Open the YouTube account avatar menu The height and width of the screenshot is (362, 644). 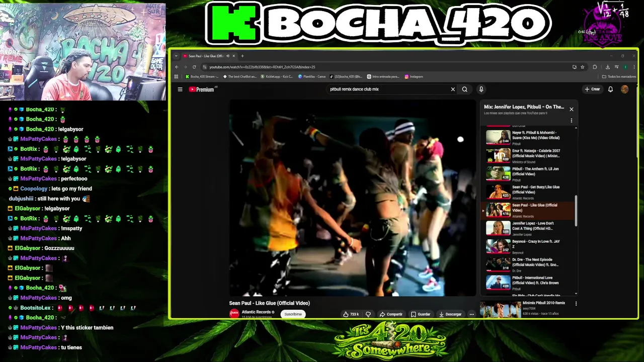(x=624, y=89)
